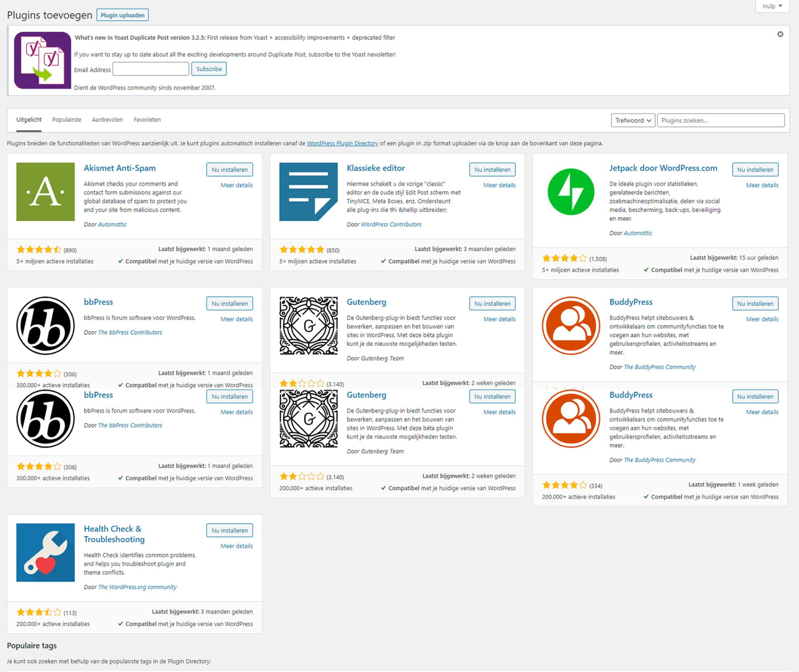Switch to the Populairste tab
The width and height of the screenshot is (799, 672).
pos(67,120)
